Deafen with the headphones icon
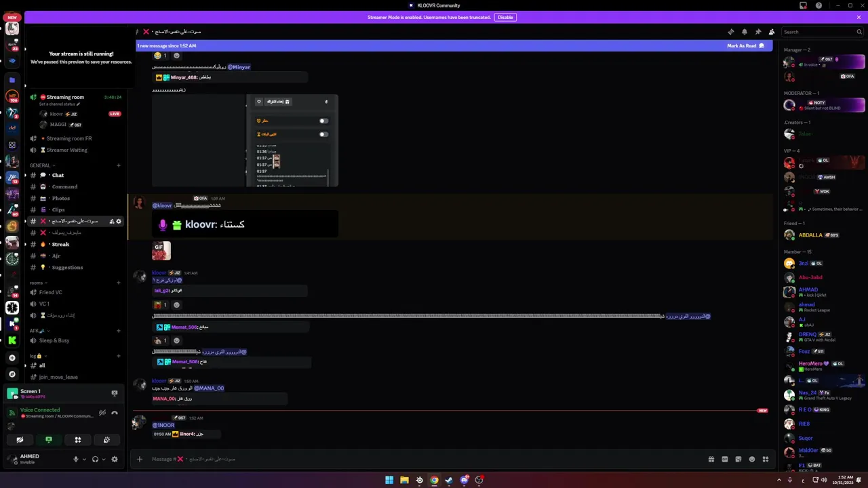The height and width of the screenshot is (488, 868). pos(95,459)
